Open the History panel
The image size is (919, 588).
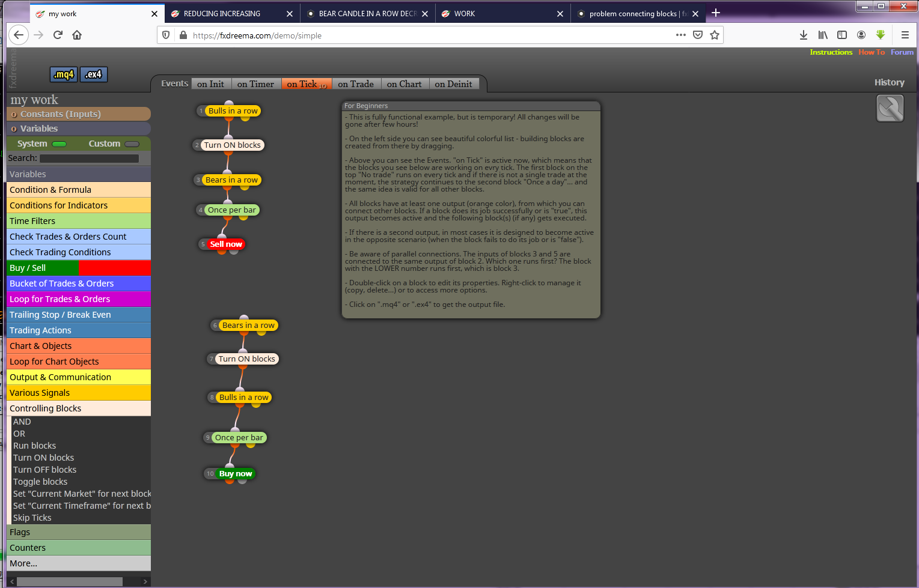[890, 82]
